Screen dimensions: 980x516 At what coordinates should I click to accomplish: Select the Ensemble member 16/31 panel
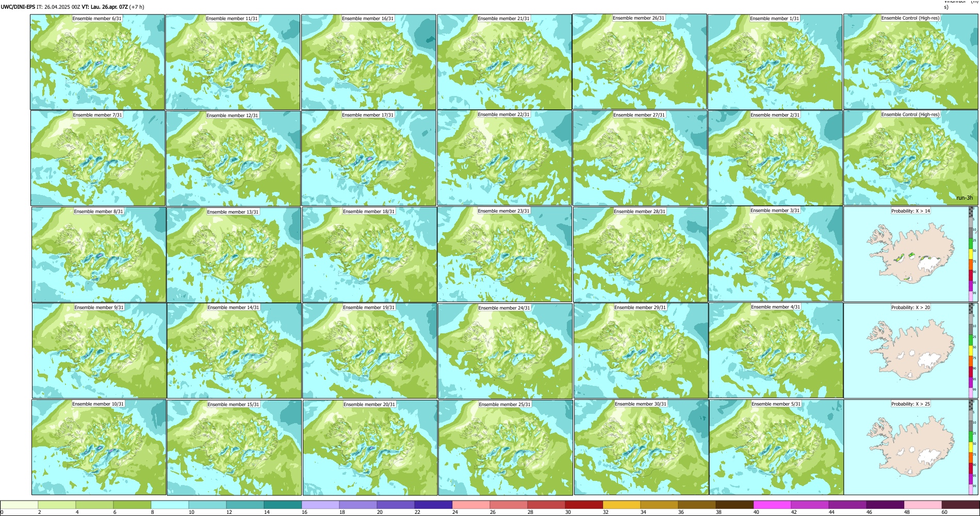[368, 62]
